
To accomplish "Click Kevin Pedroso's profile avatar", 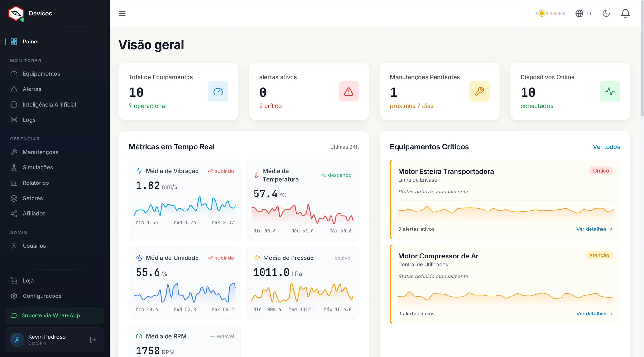I will [x=17, y=340].
